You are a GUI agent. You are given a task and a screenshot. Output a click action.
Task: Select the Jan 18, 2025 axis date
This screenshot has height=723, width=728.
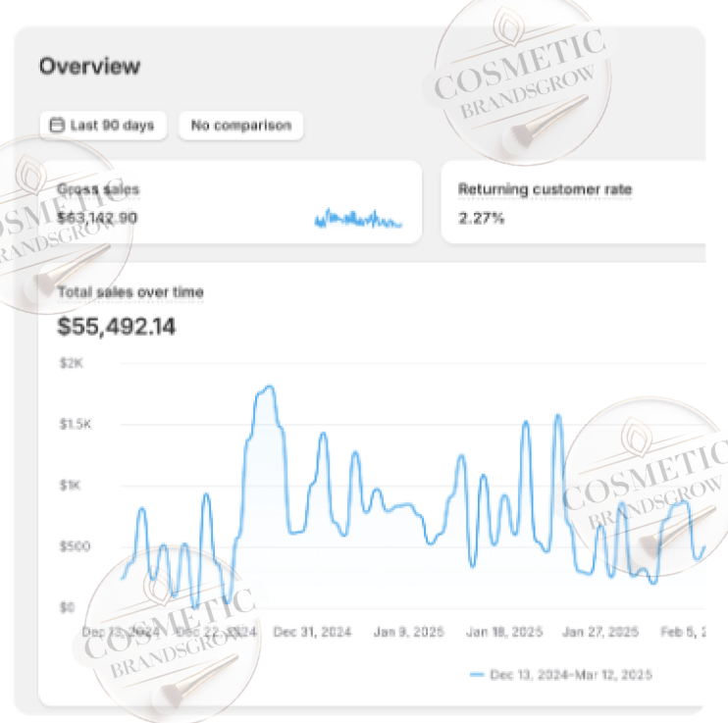pos(504,633)
